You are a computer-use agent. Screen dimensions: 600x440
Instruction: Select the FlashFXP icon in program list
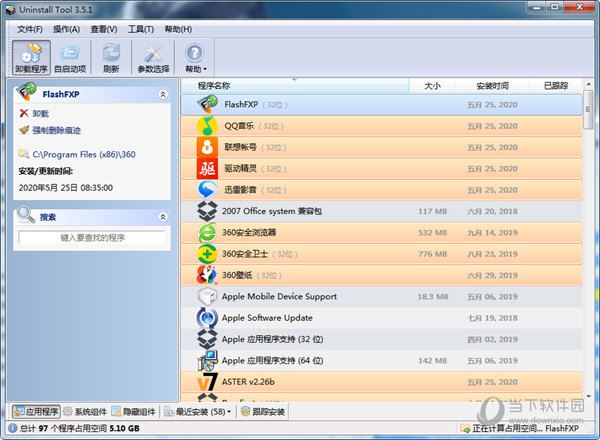(x=207, y=104)
